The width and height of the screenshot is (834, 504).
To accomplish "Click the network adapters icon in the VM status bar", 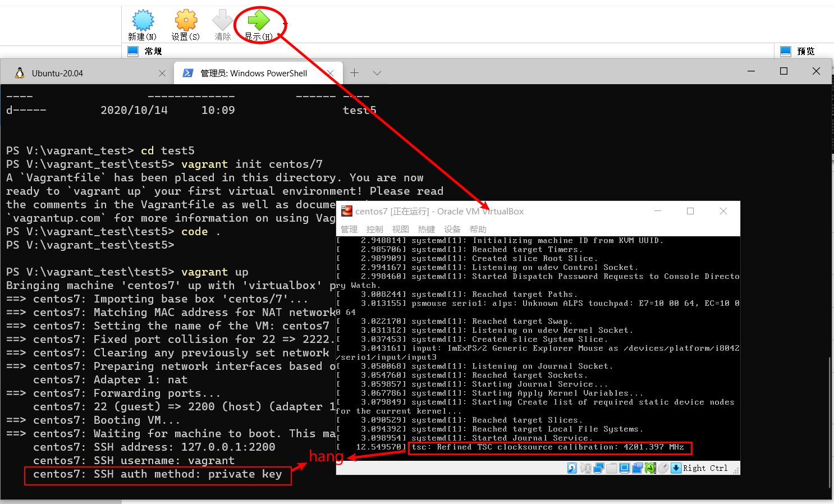I will tap(599, 468).
